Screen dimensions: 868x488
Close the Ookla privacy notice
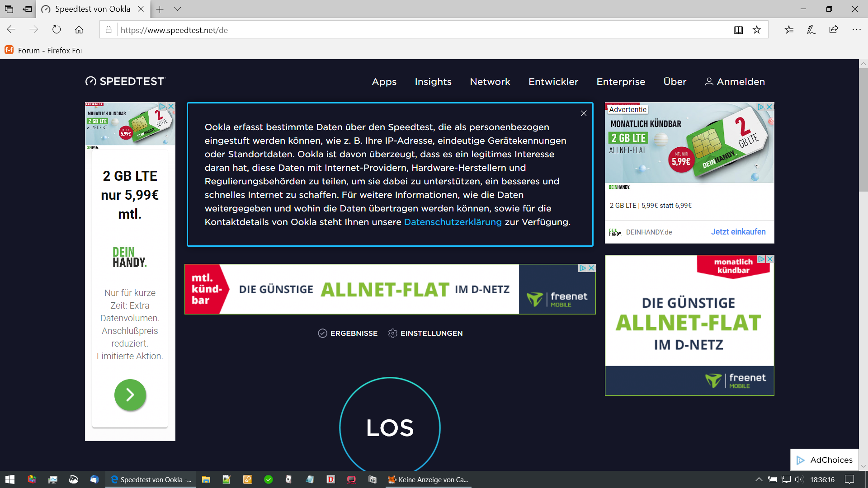tap(584, 113)
